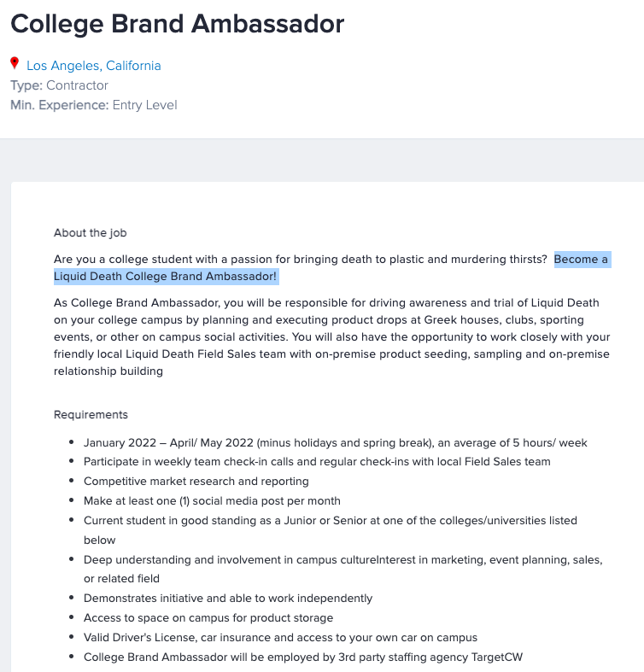Image resolution: width=644 pixels, height=672 pixels.
Task: Click the campus culture involvement bullet
Action: click(342, 559)
